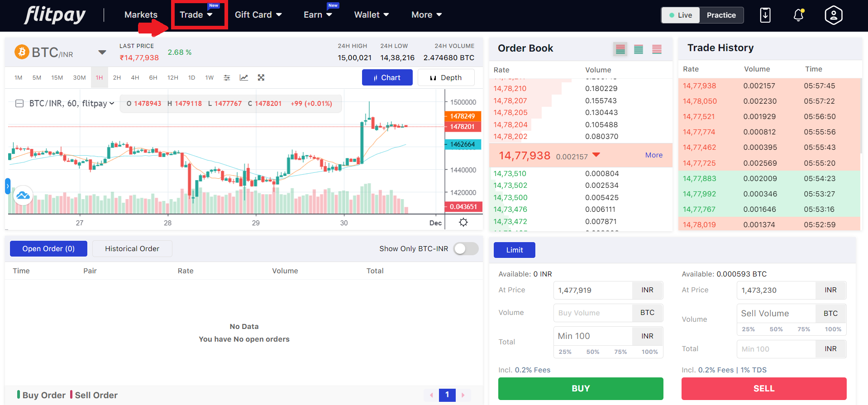This screenshot has width=868, height=405.
Task: Expand the BTC/INR pair selector arrow
Action: [102, 52]
